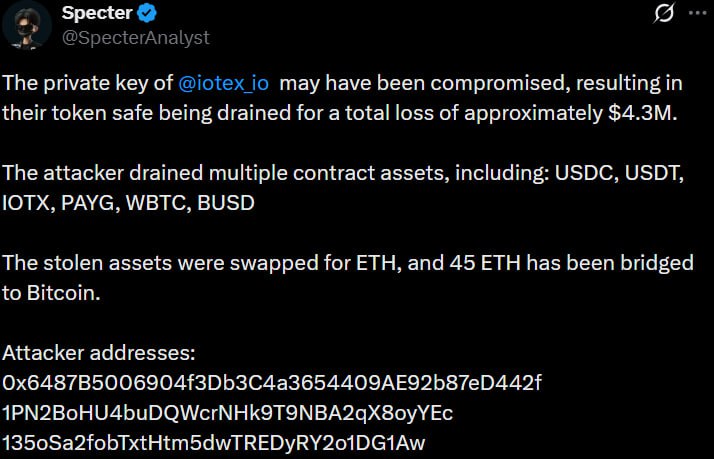Click the Grok slashed-circle icon
Screen dimensions: 714x459
click(662, 14)
